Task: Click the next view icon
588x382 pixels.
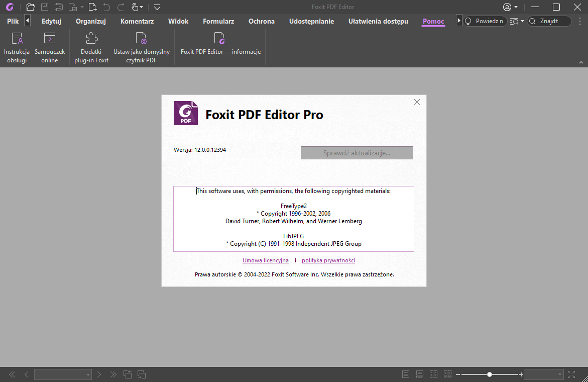Action: tap(142, 374)
